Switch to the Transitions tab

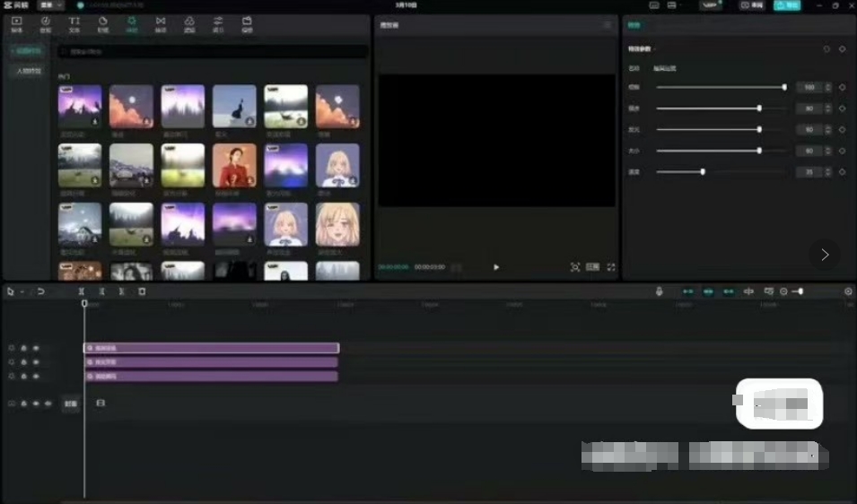161,23
